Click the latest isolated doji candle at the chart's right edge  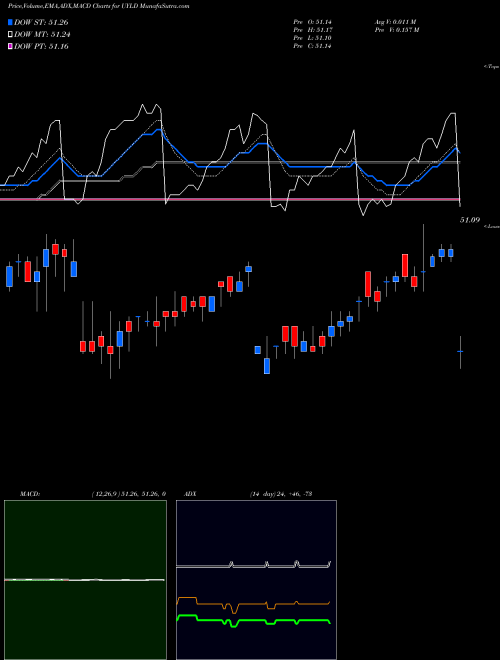[x=460, y=352]
